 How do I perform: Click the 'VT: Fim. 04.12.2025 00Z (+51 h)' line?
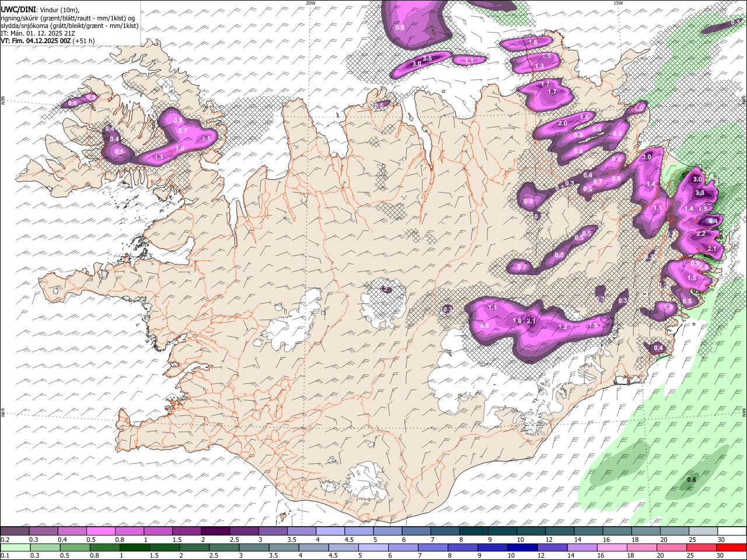point(48,41)
